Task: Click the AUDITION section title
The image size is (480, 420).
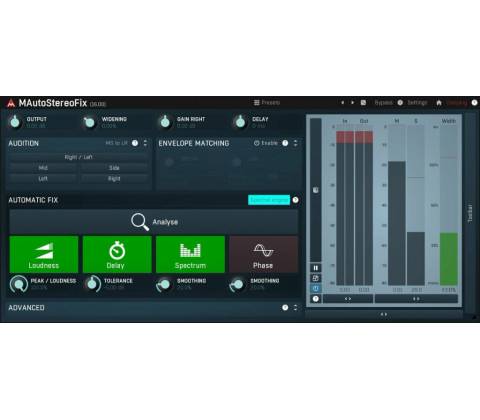Action: pos(23,143)
